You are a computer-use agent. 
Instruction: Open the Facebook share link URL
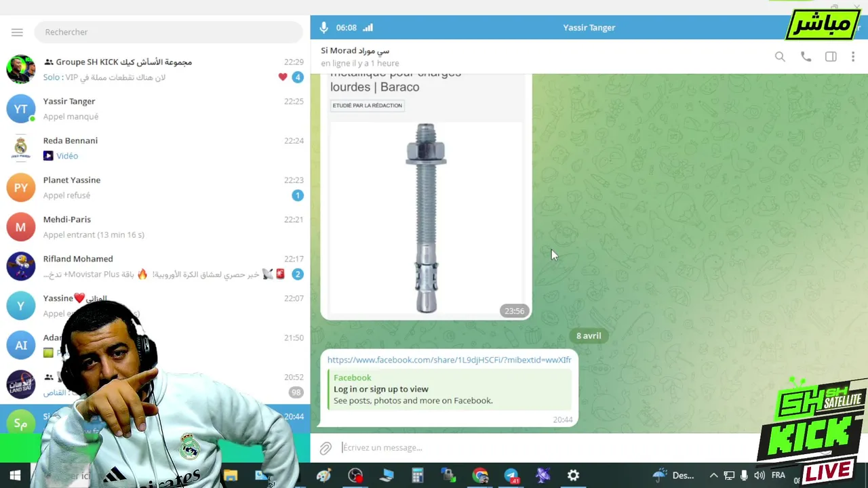(x=449, y=360)
